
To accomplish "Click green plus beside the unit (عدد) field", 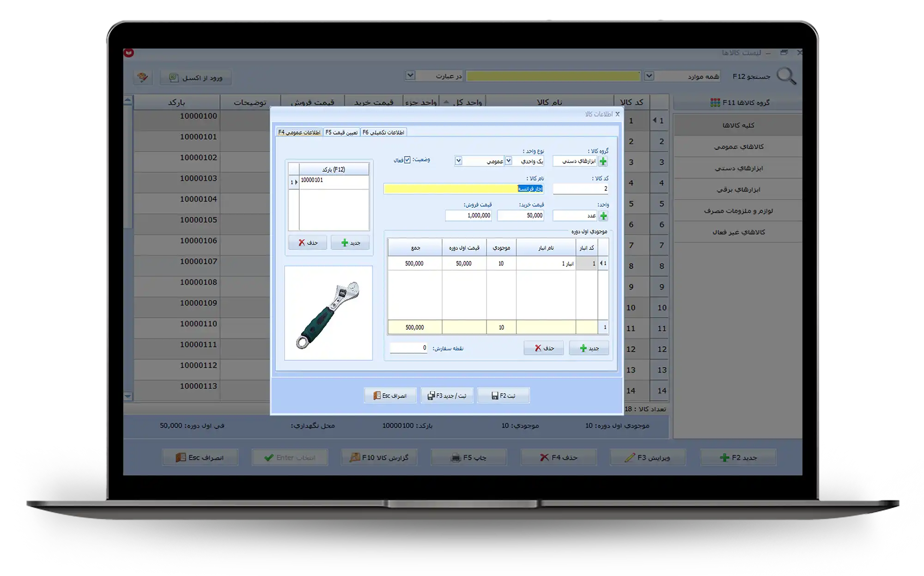I will click(603, 216).
